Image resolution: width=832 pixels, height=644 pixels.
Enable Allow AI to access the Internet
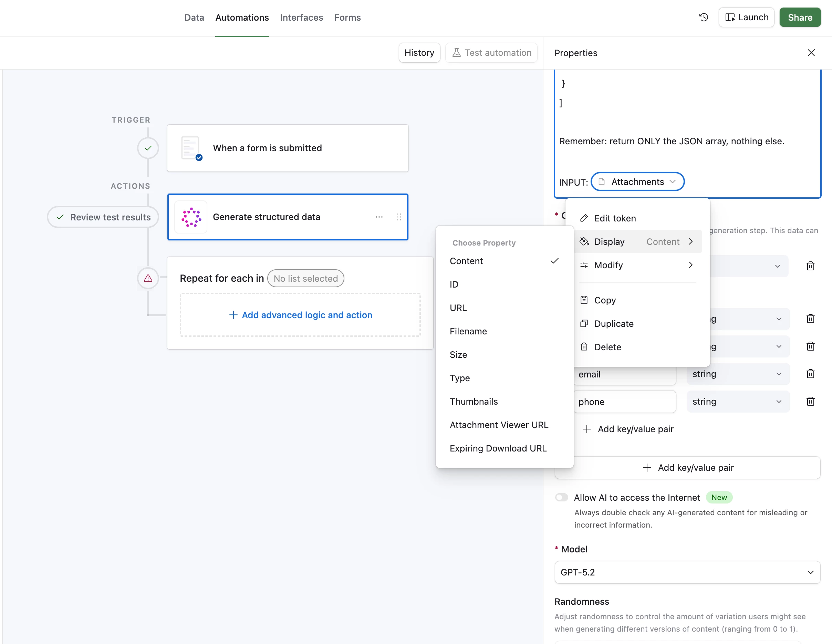(562, 497)
